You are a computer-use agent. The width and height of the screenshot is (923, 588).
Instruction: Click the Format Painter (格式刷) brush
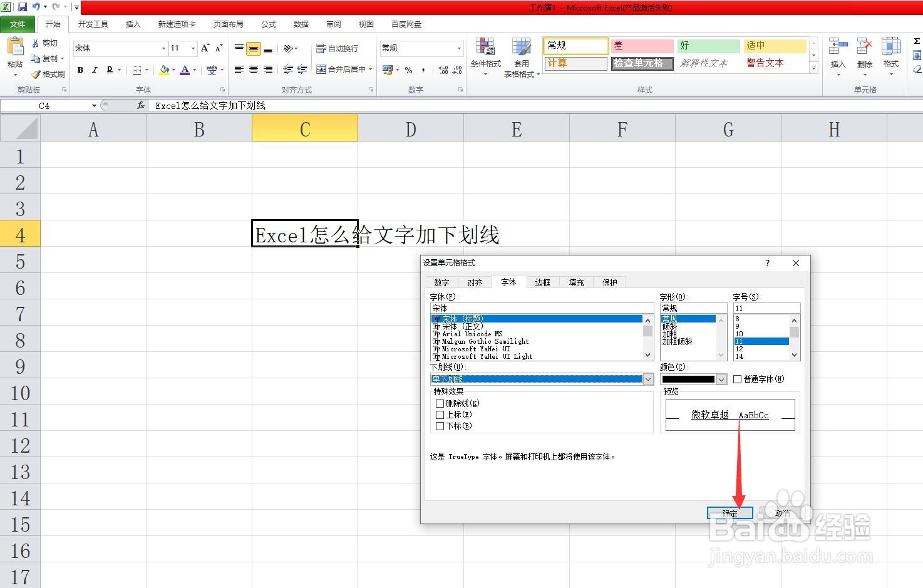36,74
